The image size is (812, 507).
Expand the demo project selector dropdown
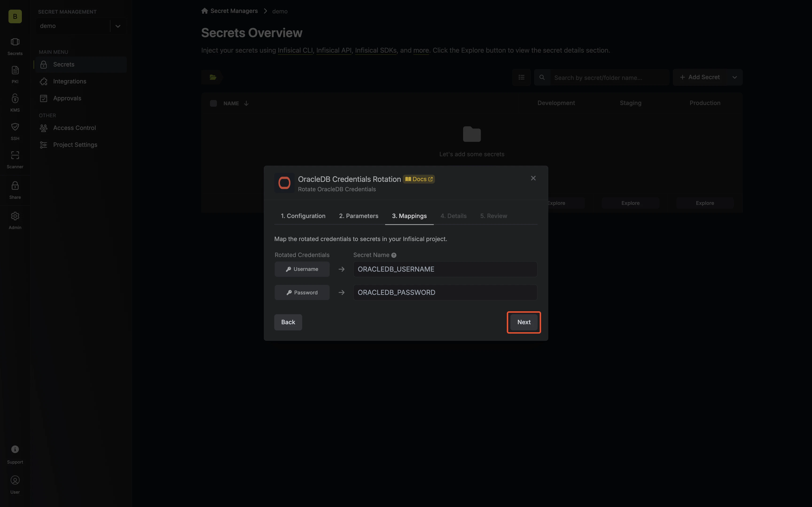(x=118, y=26)
